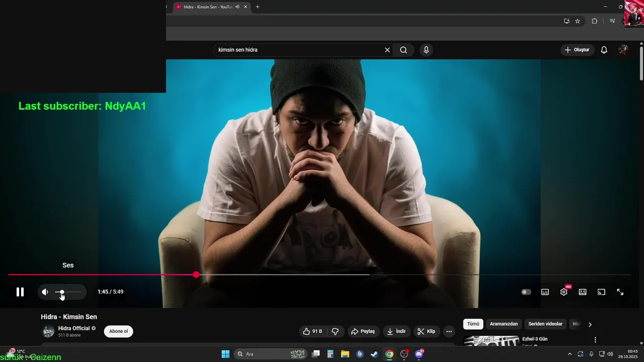This screenshot has width=644, height=362.
Task: Close the Hidra - Kimsin Sen browser tab
Action: [246, 7]
